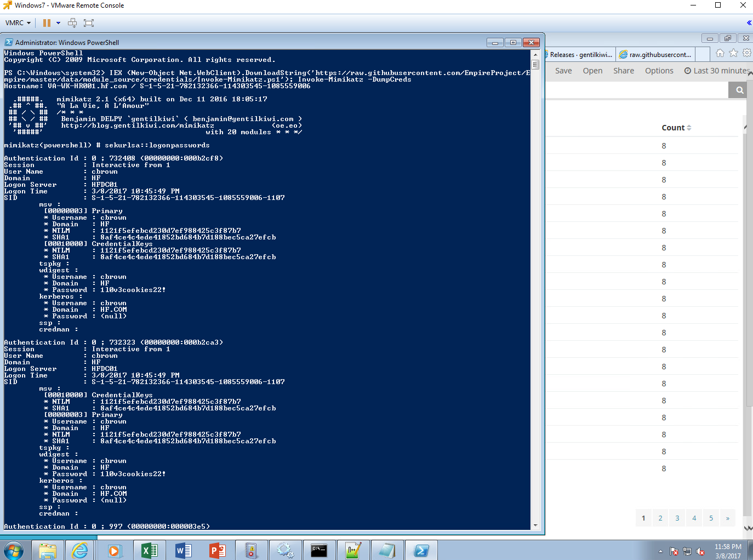Click inside the Kibana query search field
This screenshot has width=753, height=560.
point(637,90)
